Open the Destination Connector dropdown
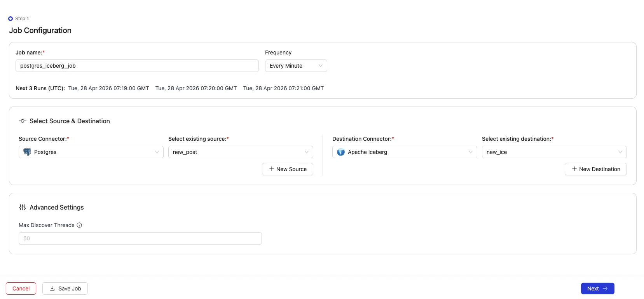This screenshot has width=644, height=299. [x=405, y=152]
